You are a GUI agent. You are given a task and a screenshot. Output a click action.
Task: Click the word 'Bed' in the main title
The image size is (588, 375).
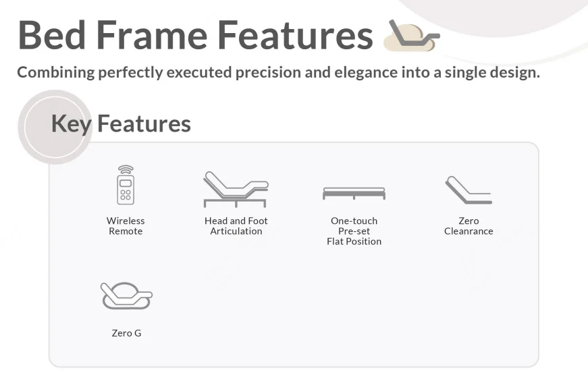[52, 35]
